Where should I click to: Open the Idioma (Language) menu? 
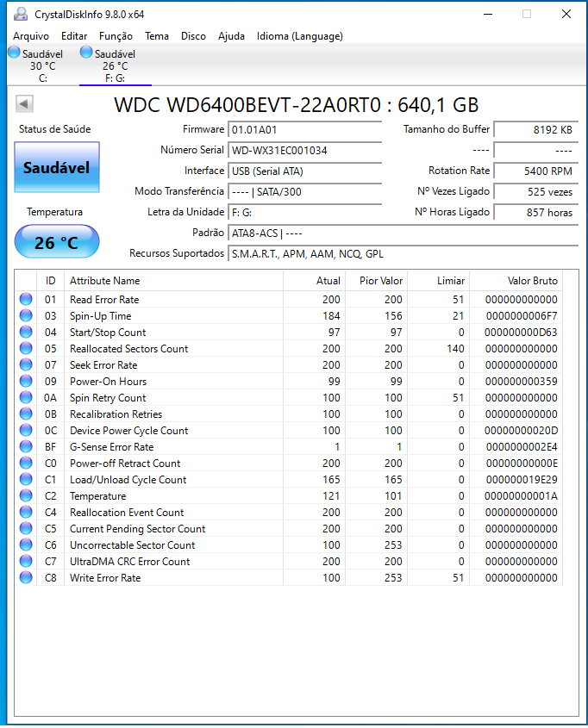tap(299, 36)
